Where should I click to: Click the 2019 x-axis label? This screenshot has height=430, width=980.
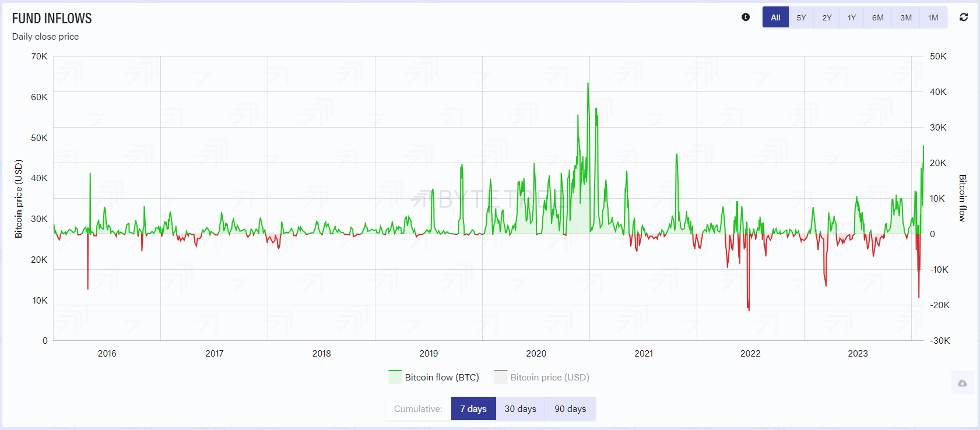429,354
